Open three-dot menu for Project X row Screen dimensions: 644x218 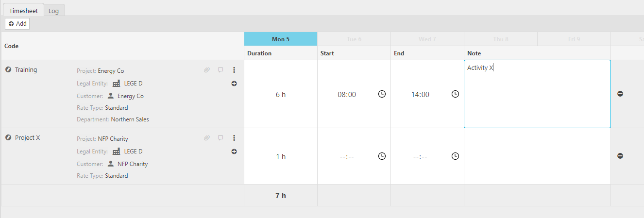(234, 138)
